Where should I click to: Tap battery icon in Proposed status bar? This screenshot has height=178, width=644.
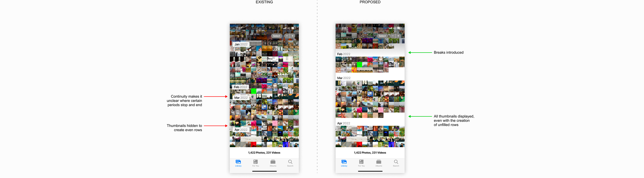click(399, 28)
